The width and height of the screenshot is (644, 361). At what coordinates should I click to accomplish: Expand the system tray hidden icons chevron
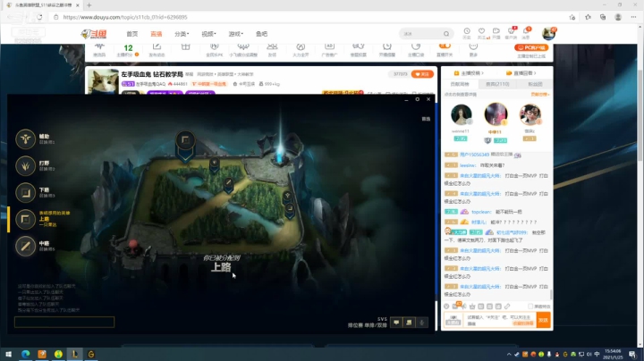click(x=509, y=354)
